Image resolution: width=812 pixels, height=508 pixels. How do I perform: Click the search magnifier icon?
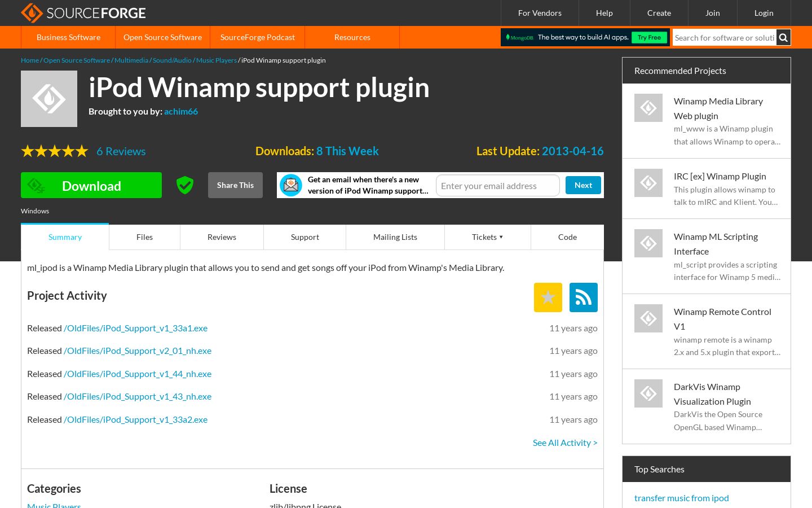pos(783,38)
